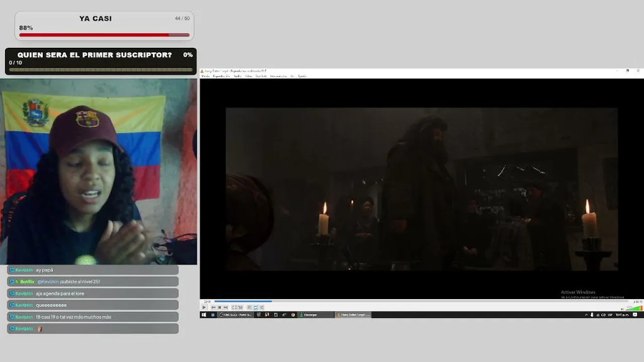Click the BotRix level-up chat message
The width and height of the screenshot is (644, 362).
click(93, 282)
